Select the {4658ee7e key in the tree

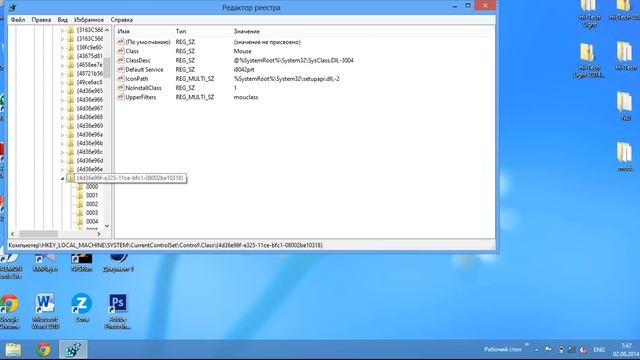click(x=89, y=64)
